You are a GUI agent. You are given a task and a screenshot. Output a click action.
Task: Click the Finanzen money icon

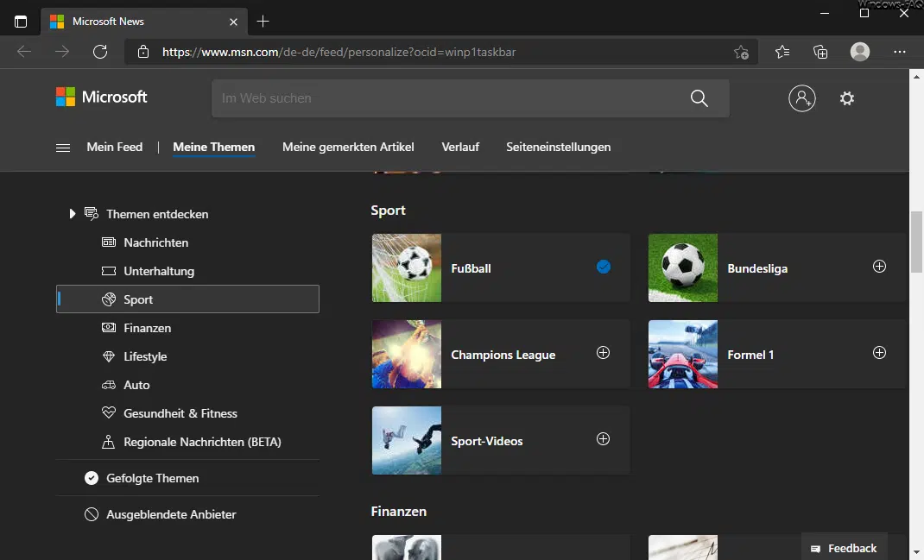(x=109, y=327)
